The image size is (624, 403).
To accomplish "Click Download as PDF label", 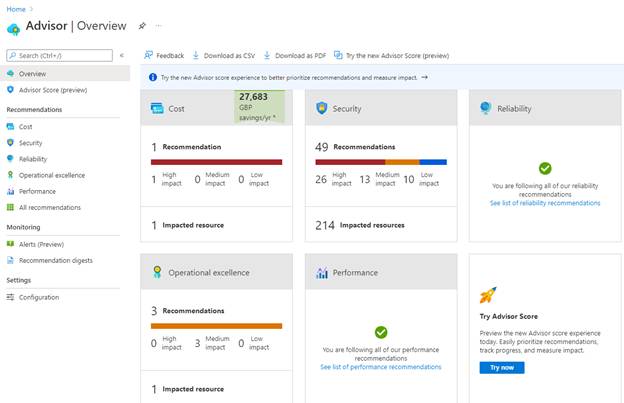I will coord(300,56).
